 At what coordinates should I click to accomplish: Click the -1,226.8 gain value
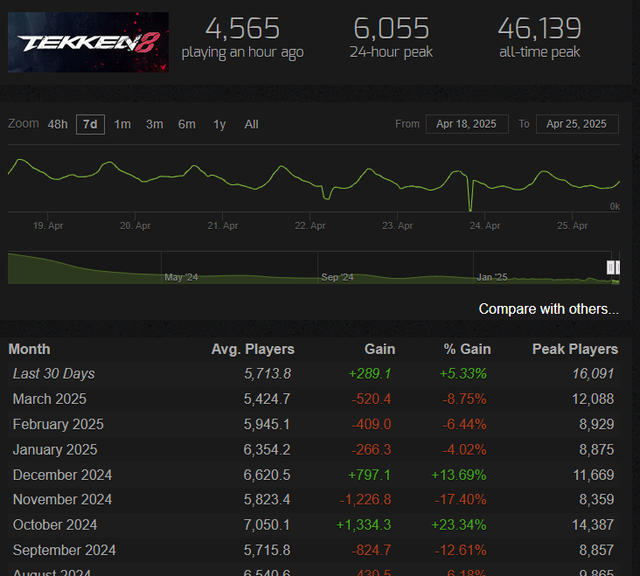(366, 500)
